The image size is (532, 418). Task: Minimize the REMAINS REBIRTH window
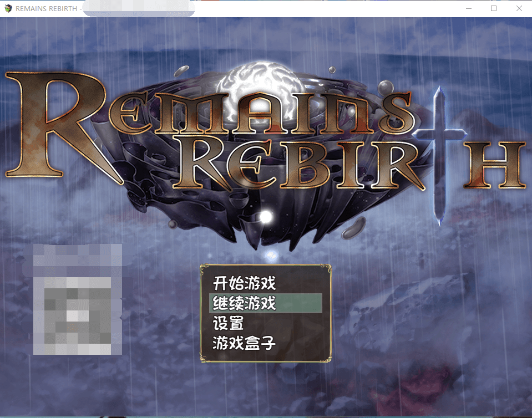(x=469, y=8)
